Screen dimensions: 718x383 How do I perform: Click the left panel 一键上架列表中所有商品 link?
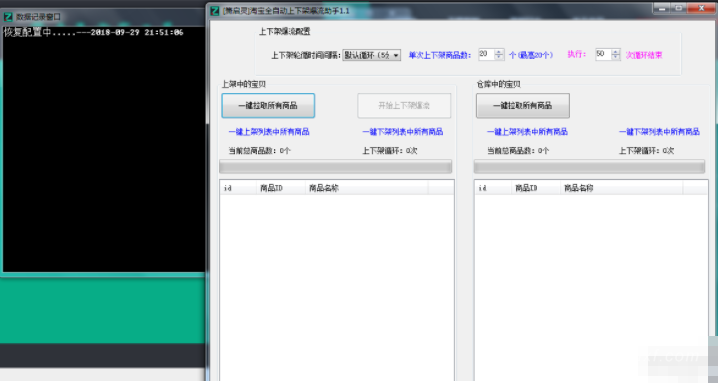point(269,132)
